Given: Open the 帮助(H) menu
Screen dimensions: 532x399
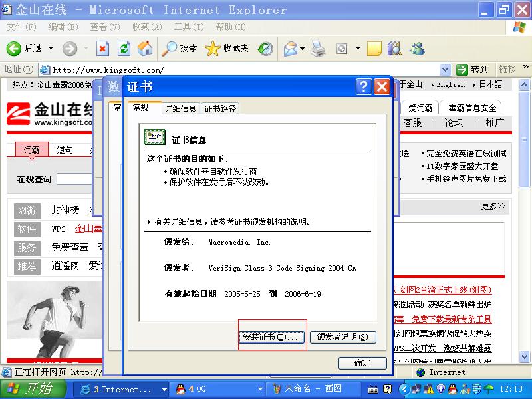Looking at the screenshot, I should point(231,27).
